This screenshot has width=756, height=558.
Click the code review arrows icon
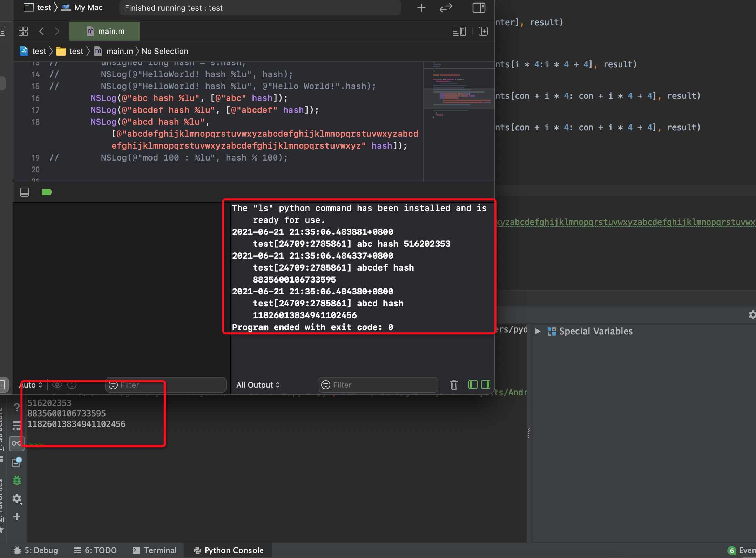click(x=446, y=8)
